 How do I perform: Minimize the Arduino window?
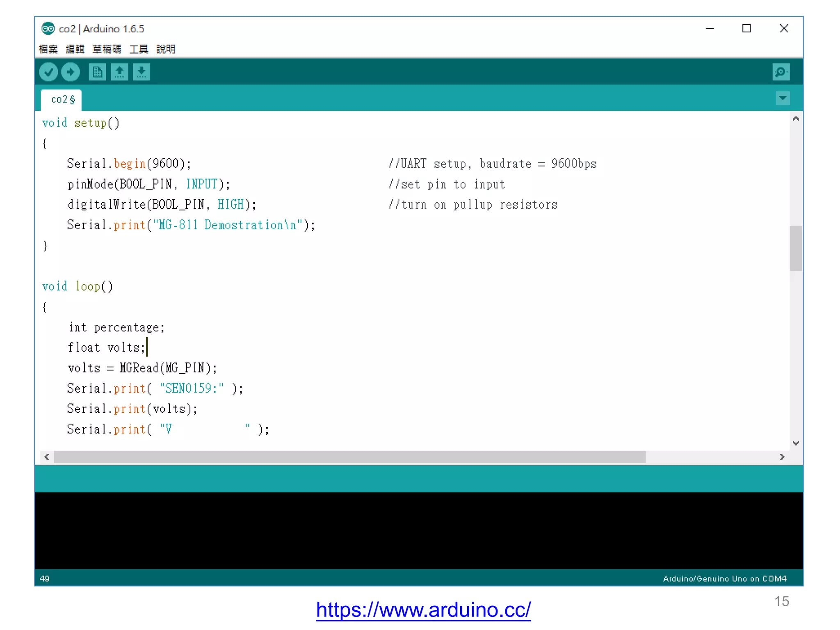tap(710, 28)
